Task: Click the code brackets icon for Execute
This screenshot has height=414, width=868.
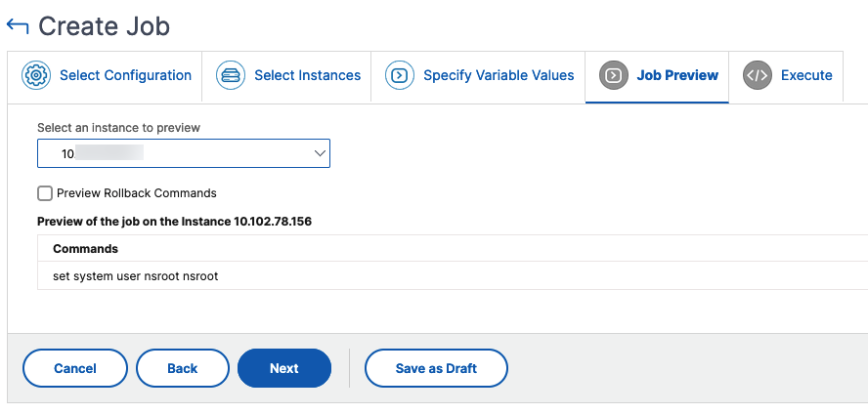Action: (758, 75)
